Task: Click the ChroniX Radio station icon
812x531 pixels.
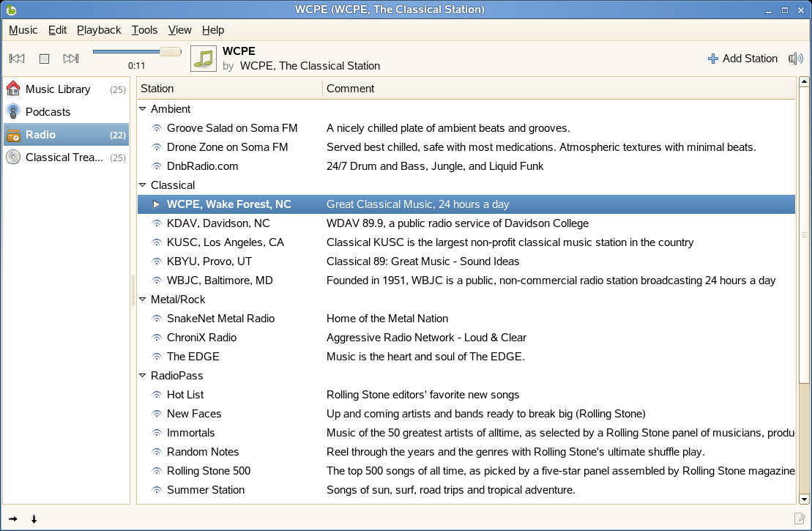Action: [157, 338]
